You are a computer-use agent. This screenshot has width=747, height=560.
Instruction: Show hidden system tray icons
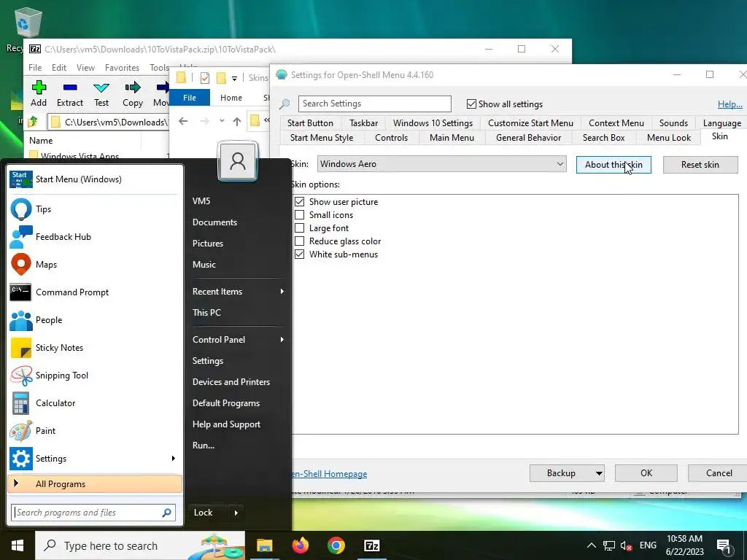591,545
